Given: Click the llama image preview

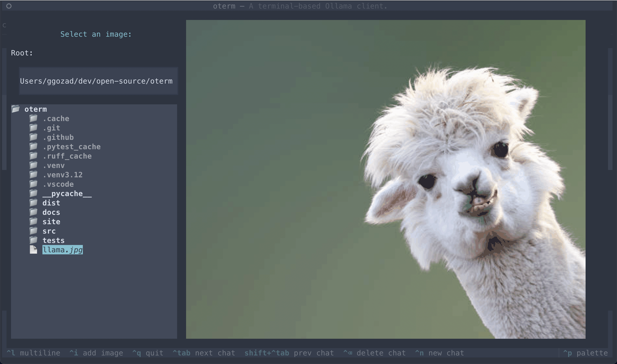Looking at the screenshot, I should 385,179.
